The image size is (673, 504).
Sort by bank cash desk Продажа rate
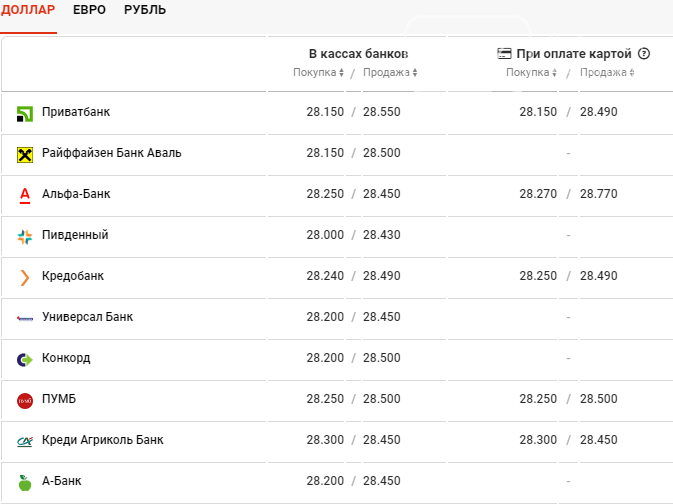click(x=390, y=72)
